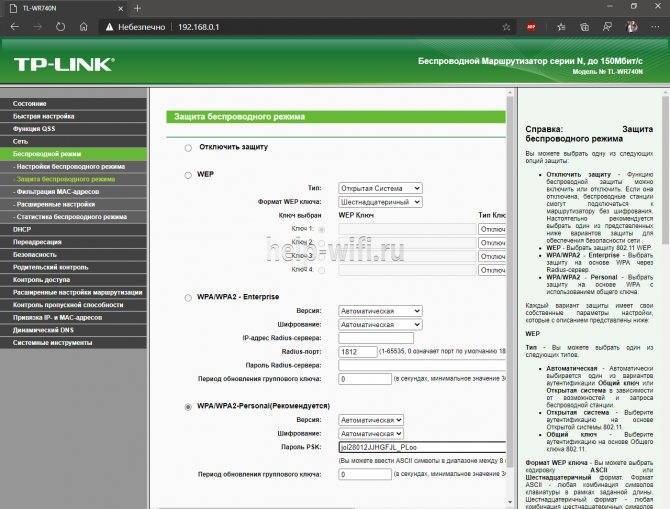Select WPA/WPA2-Personal (Рекомендуется) radio option

[188, 407]
